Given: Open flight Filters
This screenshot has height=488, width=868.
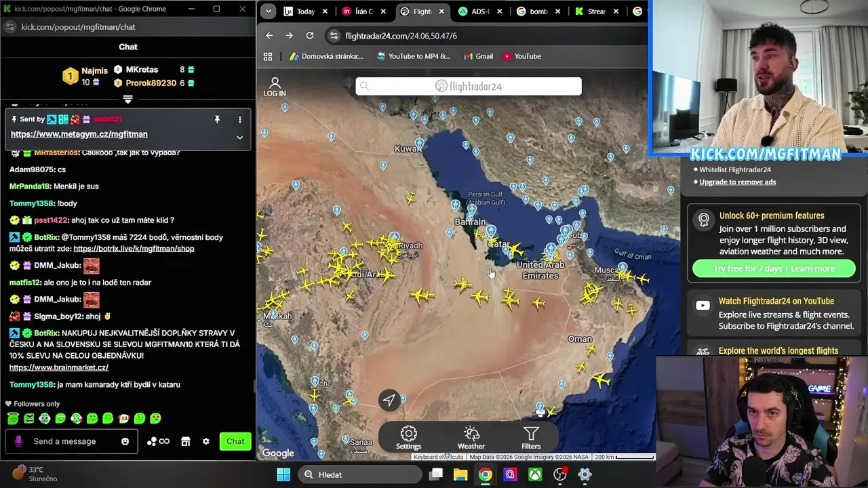Looking at the screenshot, I should tap(531, 438).
